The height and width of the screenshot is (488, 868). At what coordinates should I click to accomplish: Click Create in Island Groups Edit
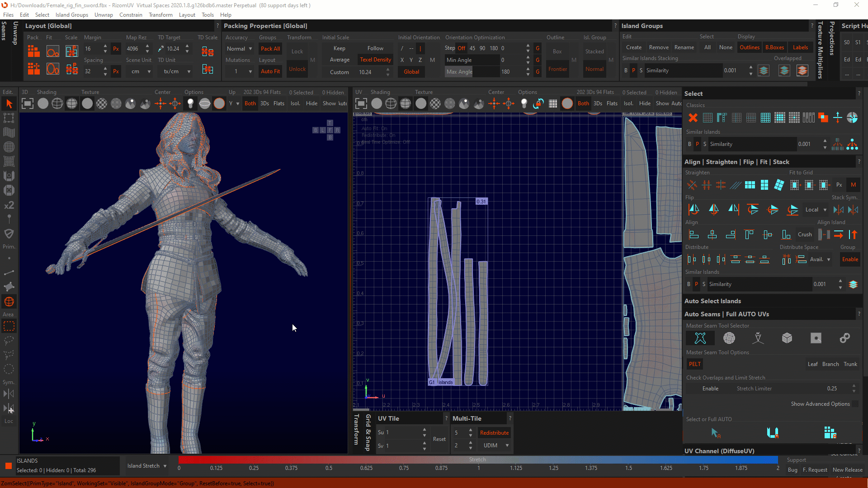pos(634,47)
